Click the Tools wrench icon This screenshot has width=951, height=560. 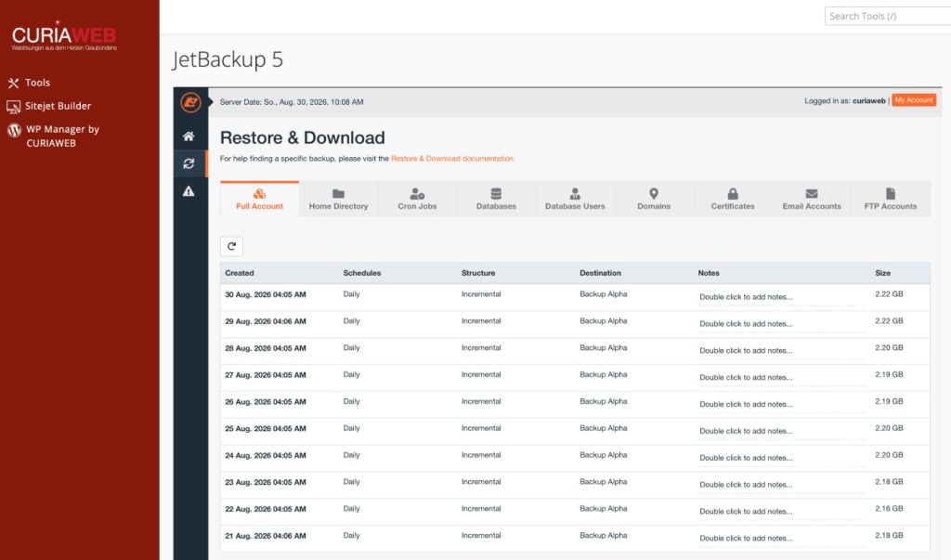point(13,84)
